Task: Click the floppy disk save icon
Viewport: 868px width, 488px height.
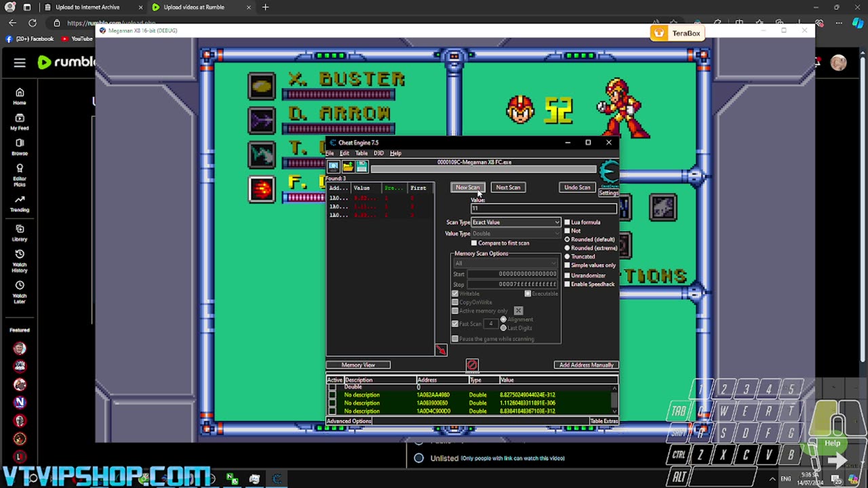Action: coord(361,167)
